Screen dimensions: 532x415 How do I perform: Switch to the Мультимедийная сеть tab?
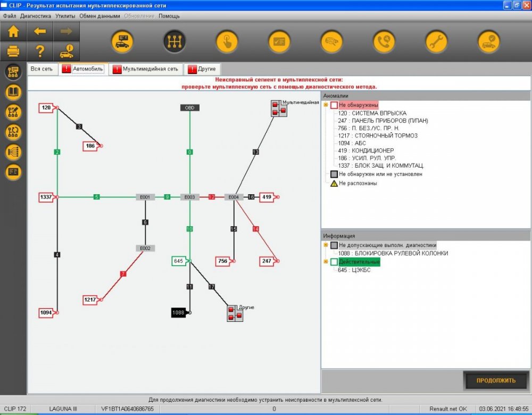(146, 69)
